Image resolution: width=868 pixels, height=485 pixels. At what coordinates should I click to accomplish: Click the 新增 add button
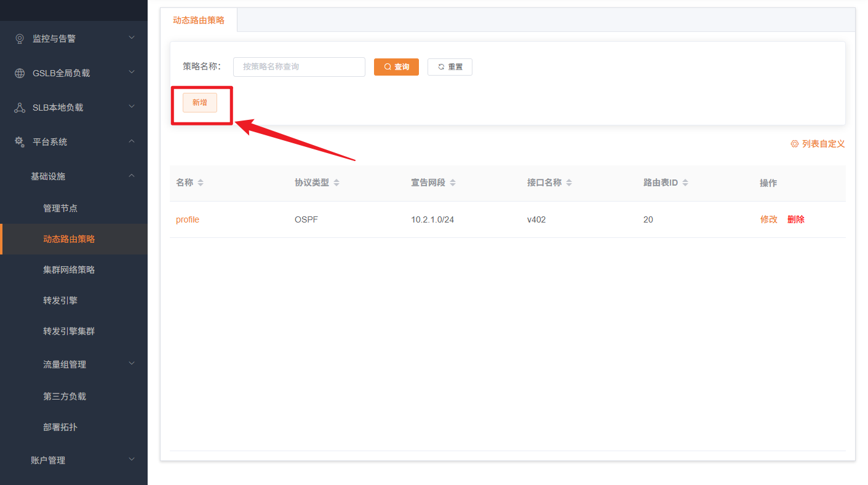click(x=200, y=103)
